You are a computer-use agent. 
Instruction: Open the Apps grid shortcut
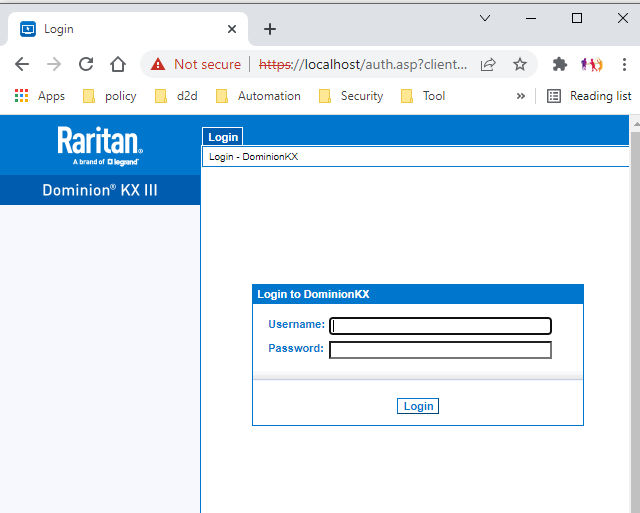(40, 96)
